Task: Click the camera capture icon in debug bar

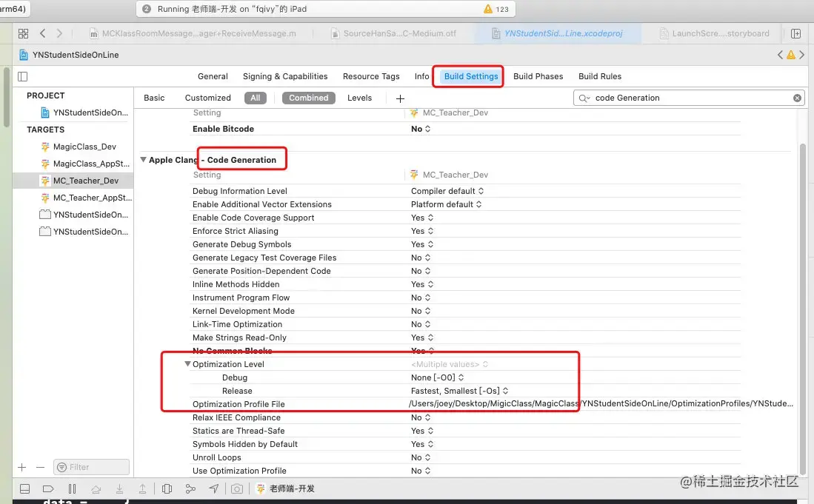Action: (237, 488)
